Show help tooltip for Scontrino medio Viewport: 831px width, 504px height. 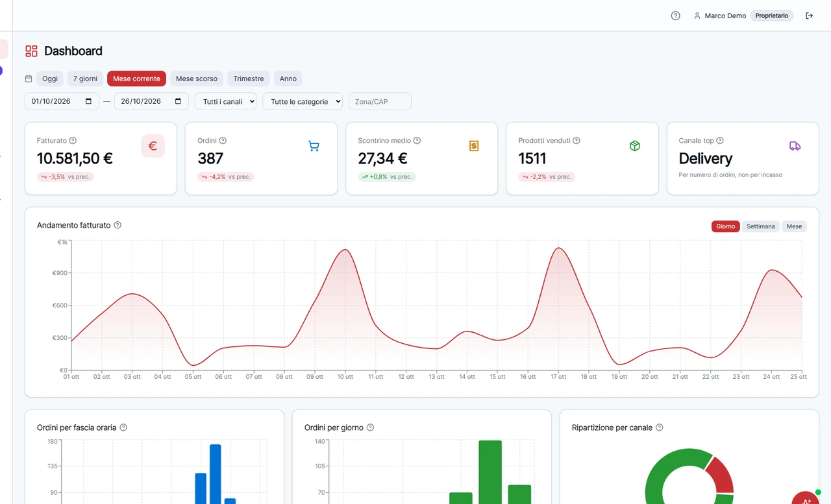tap(417, 141)
